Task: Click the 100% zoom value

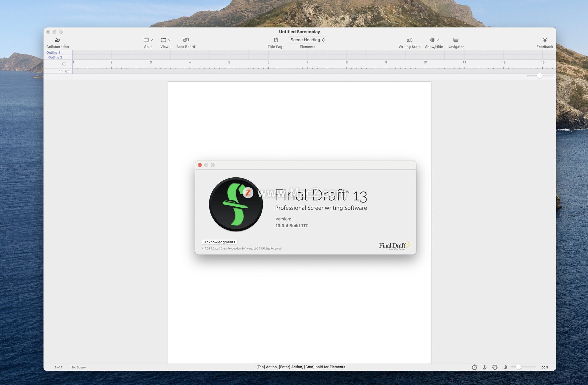Action: tap(544, 367)
